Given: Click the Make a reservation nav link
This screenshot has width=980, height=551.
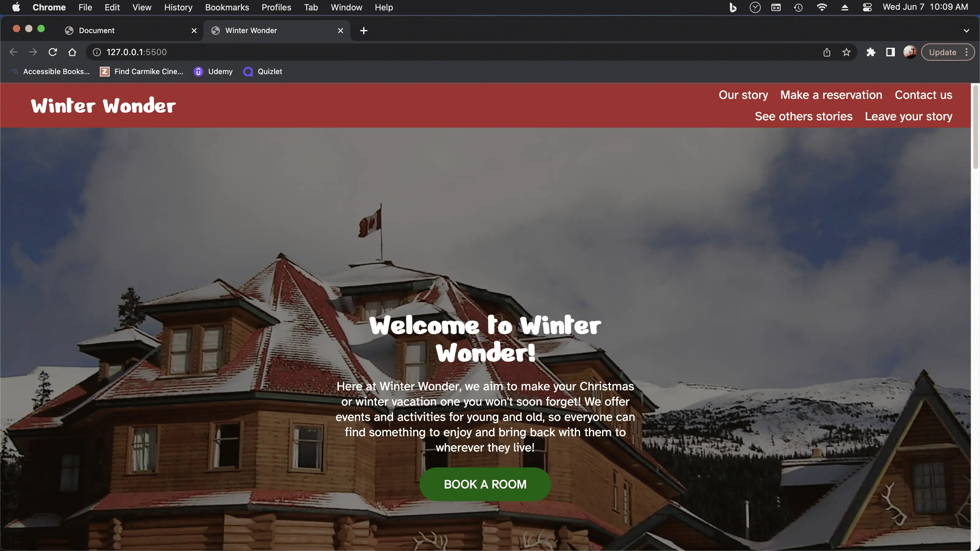Looking at the screenshot, I should click(x=831, y=95).
